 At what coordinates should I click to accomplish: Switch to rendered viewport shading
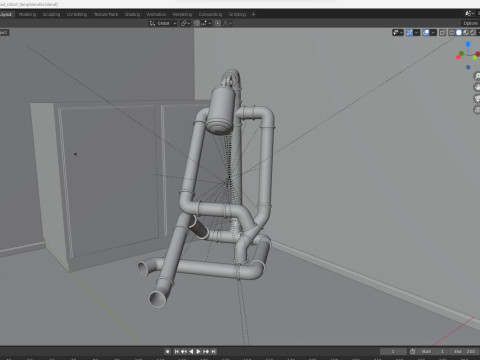tap(473, 32)
